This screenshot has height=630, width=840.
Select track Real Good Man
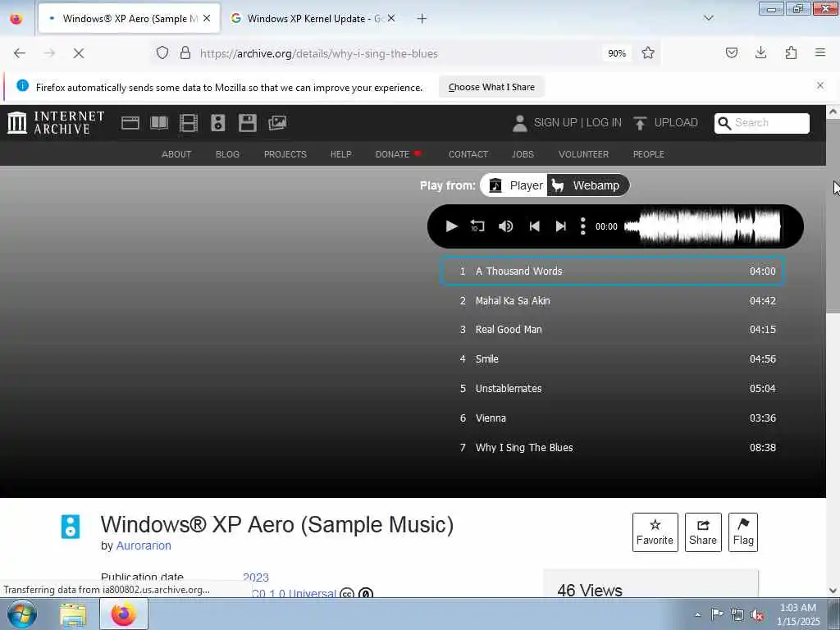[x=612, y=330]
